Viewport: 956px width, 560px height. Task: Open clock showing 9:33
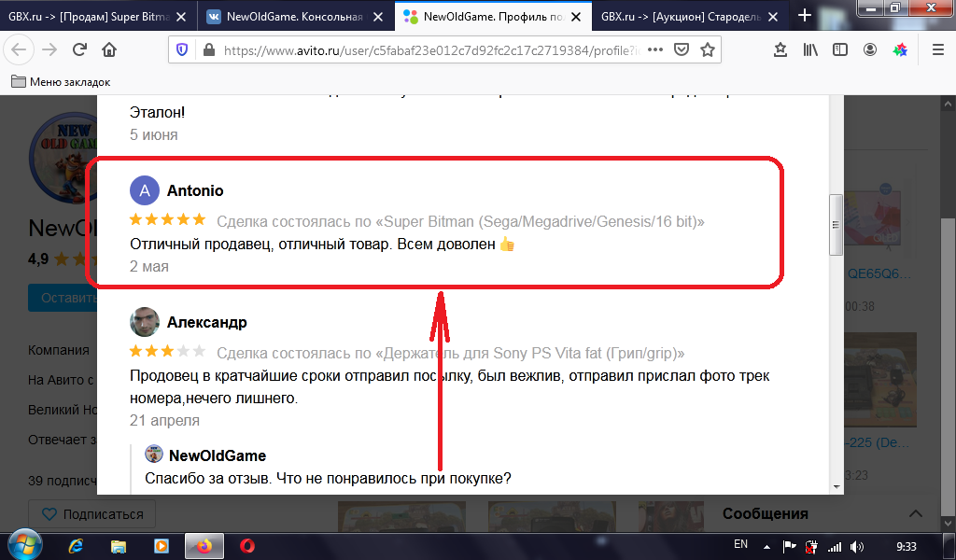pos(907,547)
